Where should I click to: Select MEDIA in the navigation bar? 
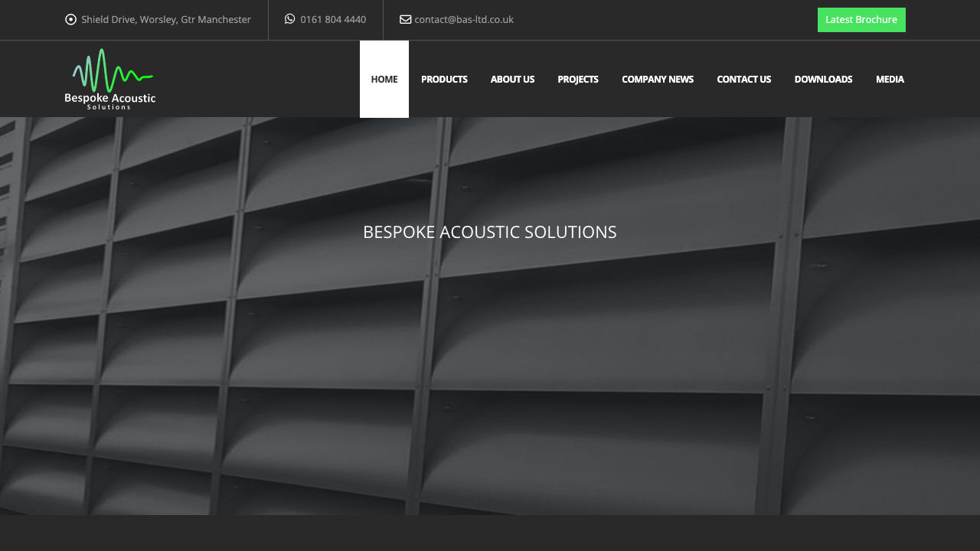click(890, 79)
